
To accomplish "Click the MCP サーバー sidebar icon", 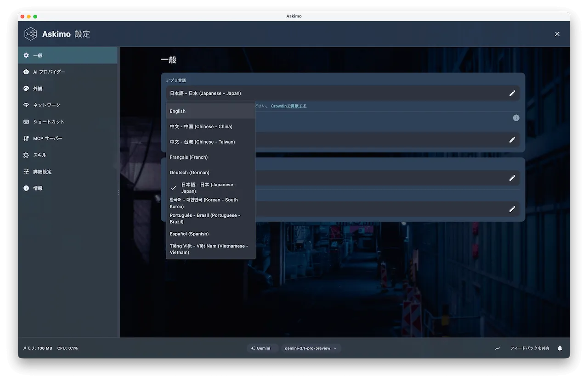I will [26, 138].
